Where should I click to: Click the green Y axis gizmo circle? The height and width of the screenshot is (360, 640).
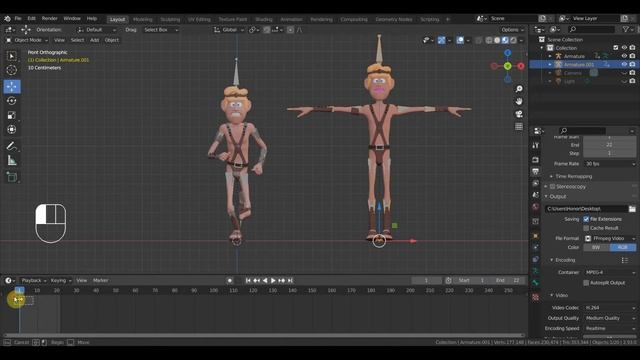(x=507, y=66)
